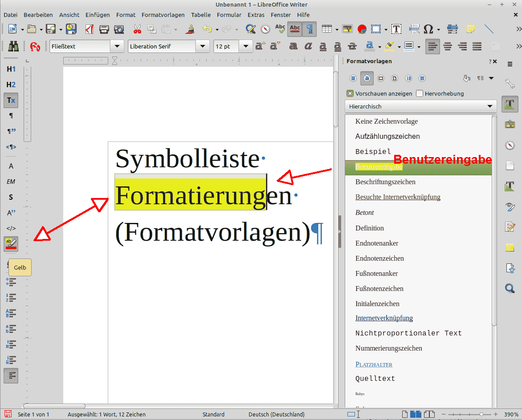Open the Extras menu
The width and height of the screenshot is (522, 420).
pyautogui.click(x=256, y=15)
